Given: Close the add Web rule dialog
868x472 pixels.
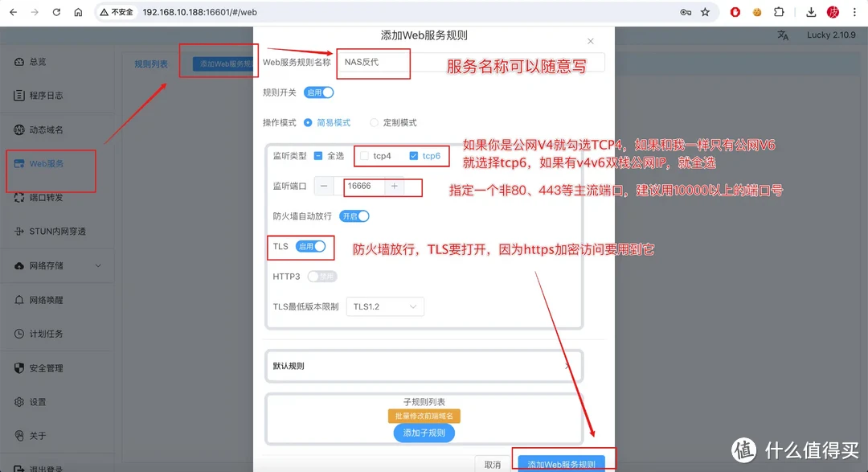Looking at the screenshot, I should coord(591,41).
